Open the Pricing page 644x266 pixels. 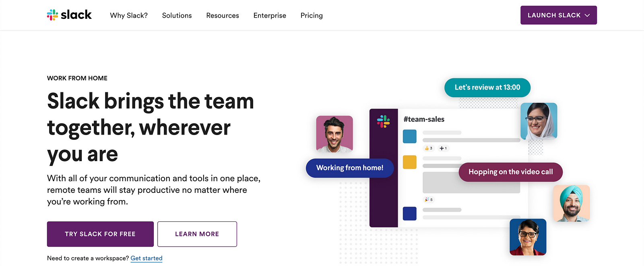312,15
